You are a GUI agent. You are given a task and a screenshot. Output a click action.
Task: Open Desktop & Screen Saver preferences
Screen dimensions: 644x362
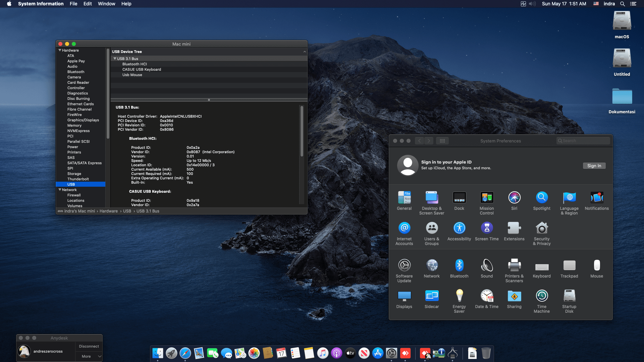tap(432, 203)
